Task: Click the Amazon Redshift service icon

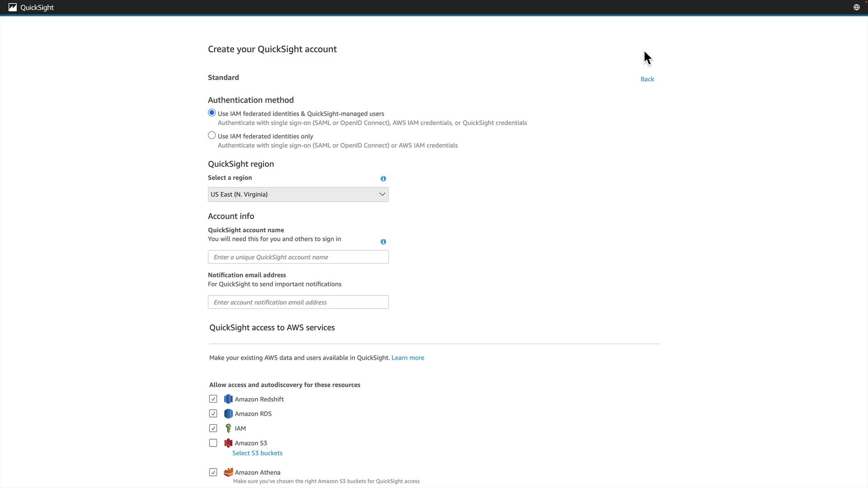Action: coord(228,399)
